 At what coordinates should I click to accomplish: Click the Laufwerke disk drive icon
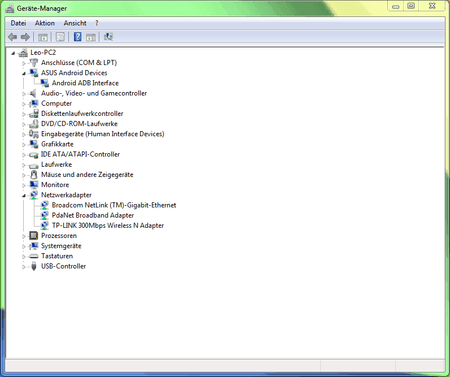[x=34, y=165]
